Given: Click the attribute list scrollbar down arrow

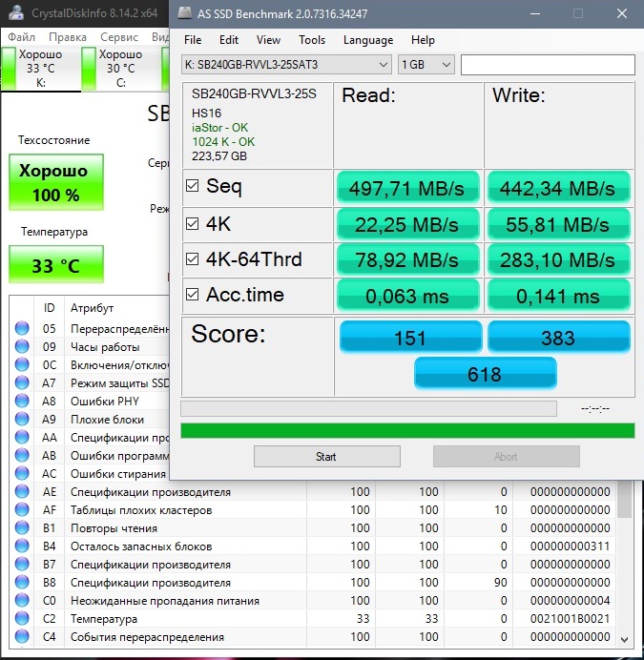Looking at the screenshot, I should pyautogui.click(x=625, y=639).
